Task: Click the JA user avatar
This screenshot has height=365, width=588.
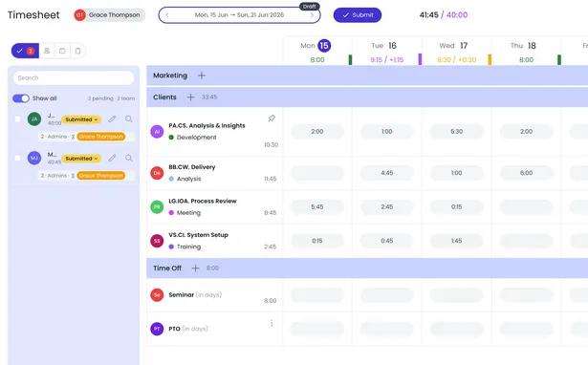Action: click(34, 118)
